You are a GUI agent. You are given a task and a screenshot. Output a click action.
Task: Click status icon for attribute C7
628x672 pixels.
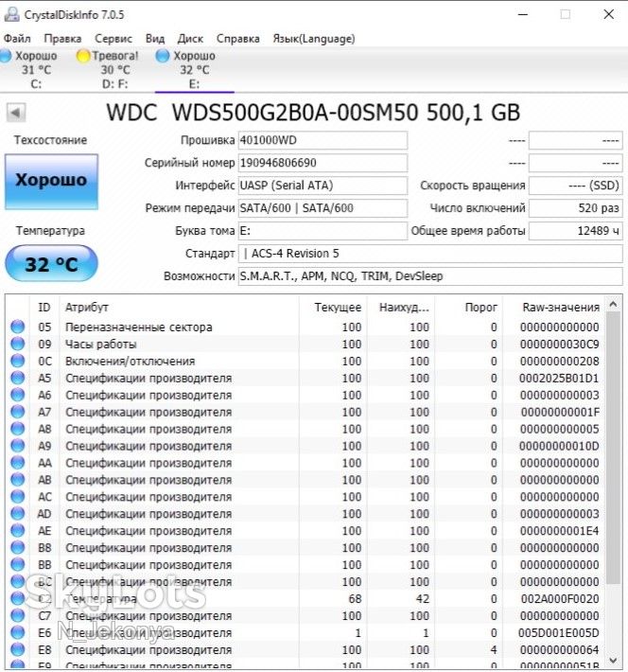coord(18,615)
